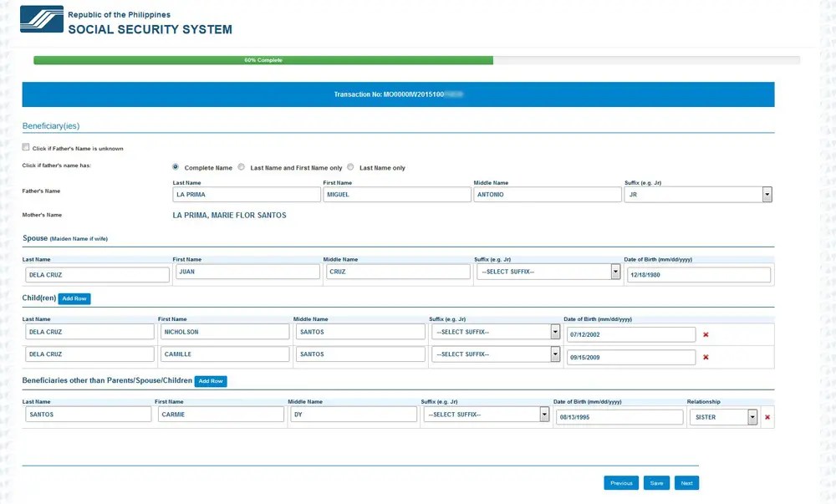Open the father's Suffix JR dropdown
The image size is (836, 504).
698,195
